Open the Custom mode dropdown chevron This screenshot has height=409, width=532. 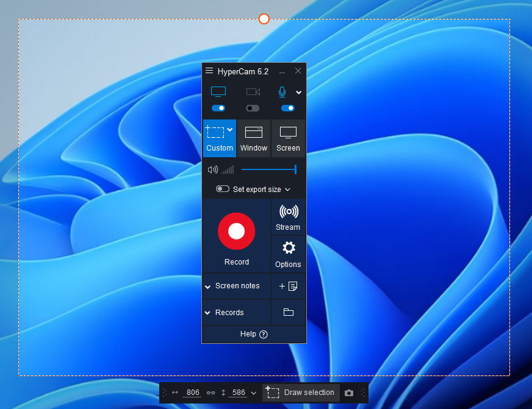pyautogui.click(x=230, y=129)
